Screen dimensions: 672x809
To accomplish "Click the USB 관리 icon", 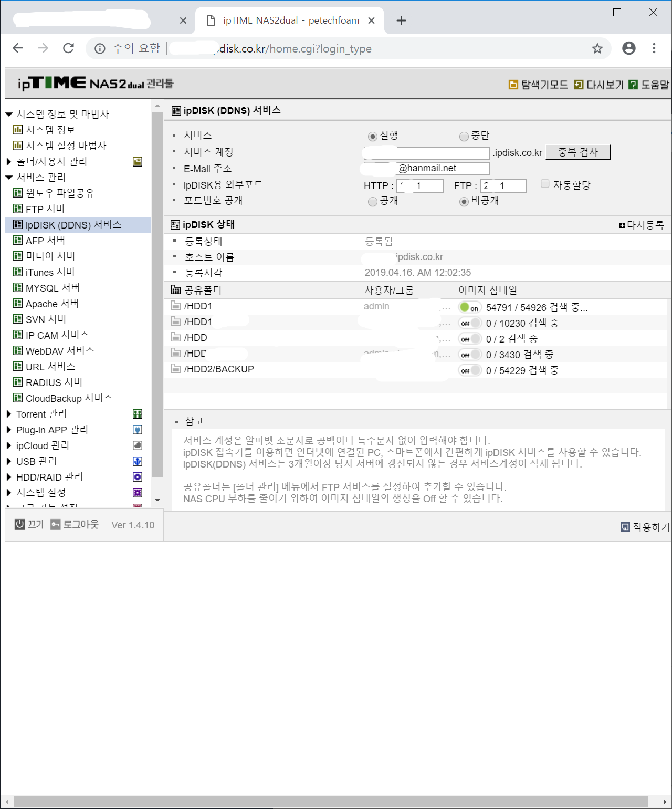I will [138, 461].
